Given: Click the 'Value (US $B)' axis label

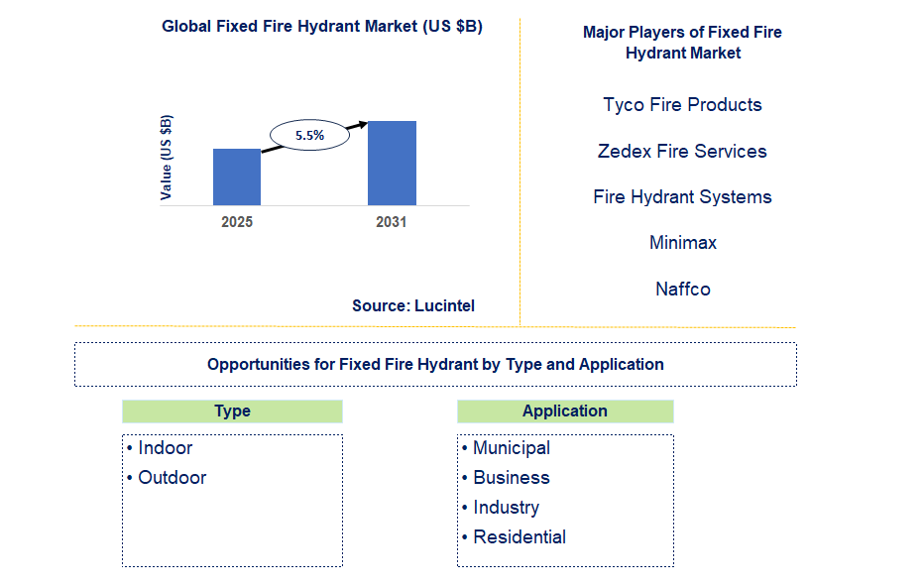Looking at the screenshot, I should (x=167, y=158).
